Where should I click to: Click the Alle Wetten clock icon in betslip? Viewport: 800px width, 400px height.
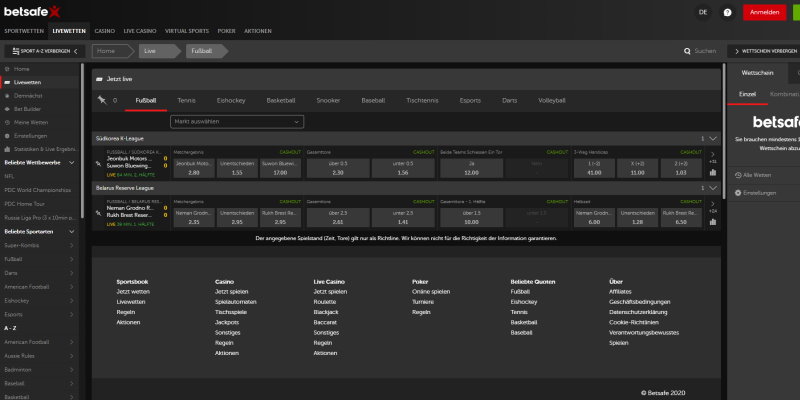(x=738, y=175)
